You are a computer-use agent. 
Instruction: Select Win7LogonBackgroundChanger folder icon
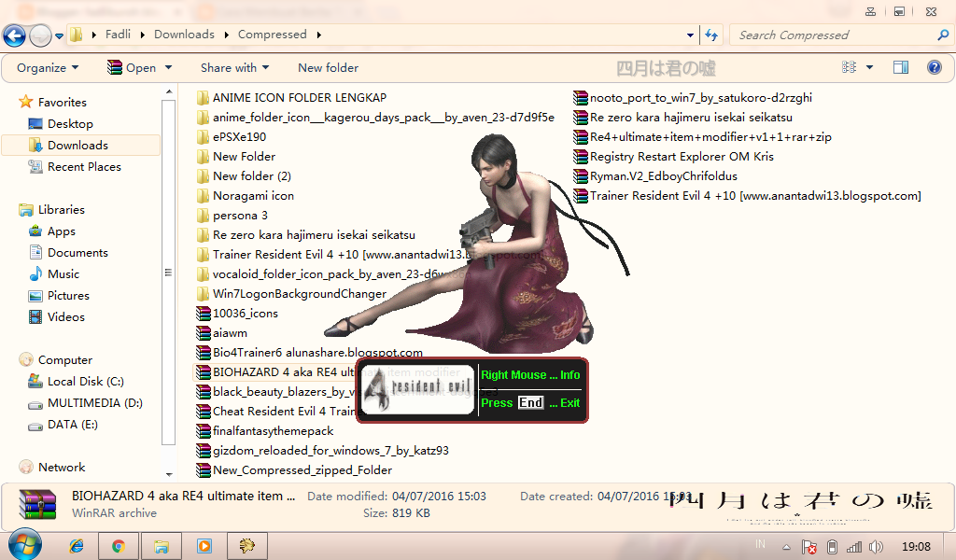tap(203, 294)
